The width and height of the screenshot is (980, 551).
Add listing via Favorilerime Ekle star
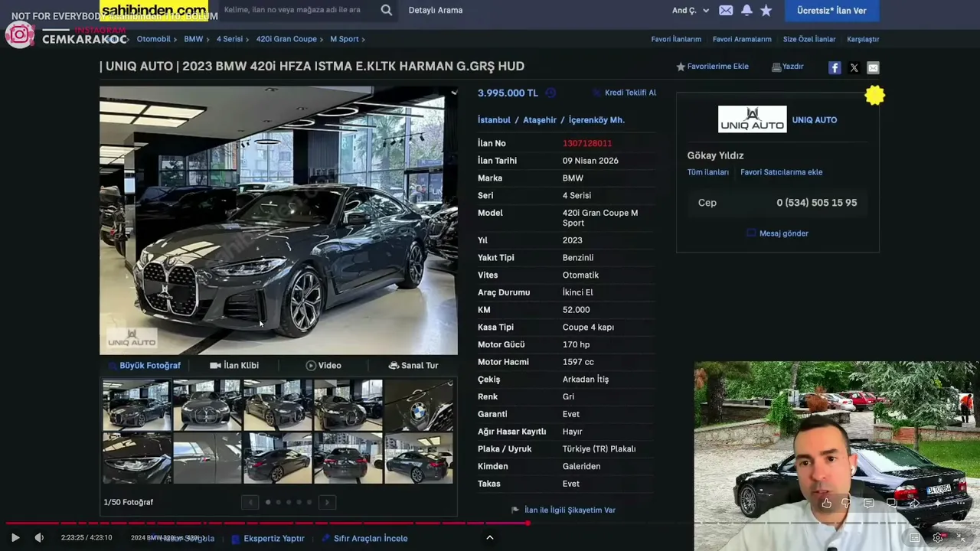click(x=712, y=67)
